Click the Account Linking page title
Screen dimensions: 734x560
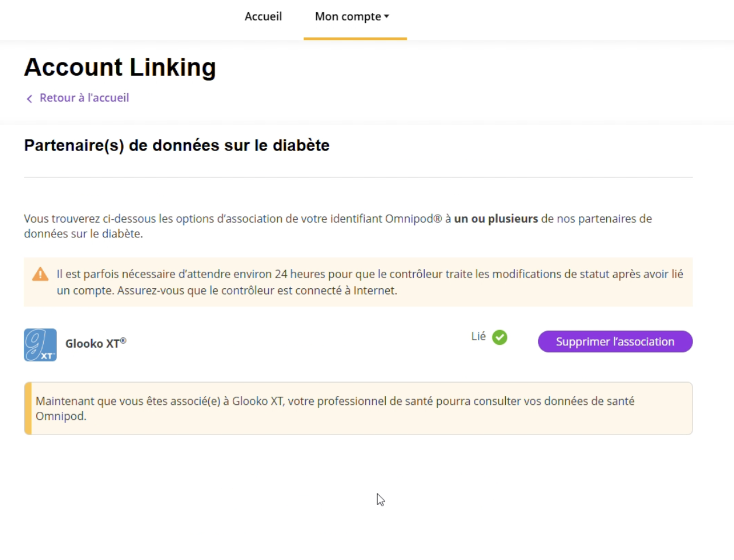(x=120, y=67)
